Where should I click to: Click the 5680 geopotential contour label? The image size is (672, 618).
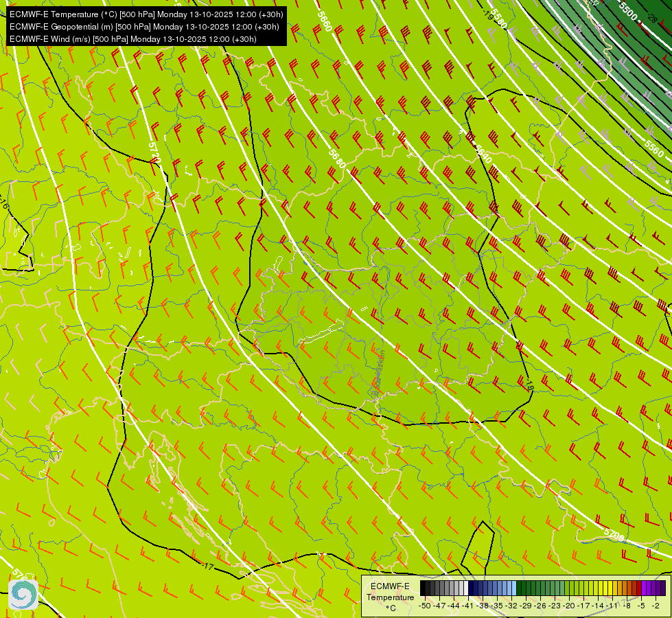[337, 158]
